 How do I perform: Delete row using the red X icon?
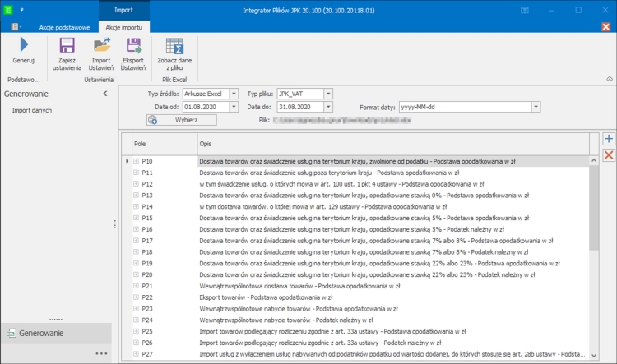tap(609, 155)
